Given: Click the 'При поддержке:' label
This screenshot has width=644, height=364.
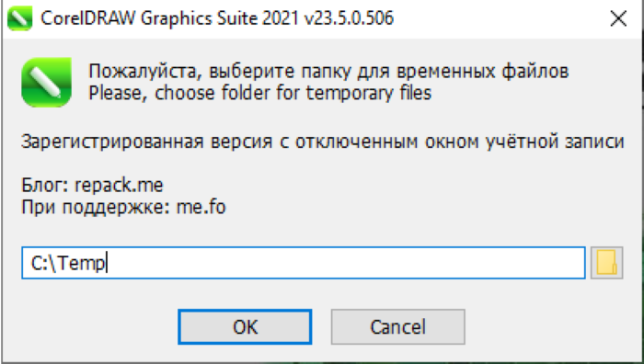Looking at the screenshot, I should pos(96,207).
